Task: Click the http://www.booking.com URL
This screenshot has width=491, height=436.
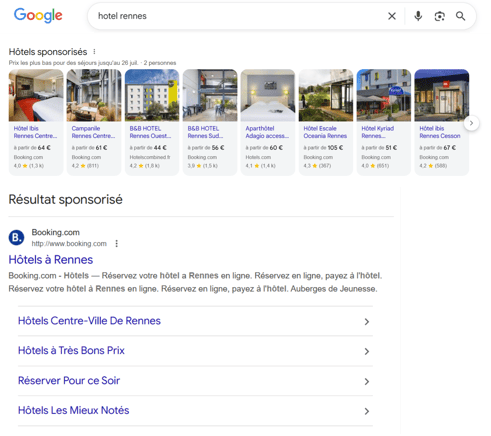Action: 69,244
